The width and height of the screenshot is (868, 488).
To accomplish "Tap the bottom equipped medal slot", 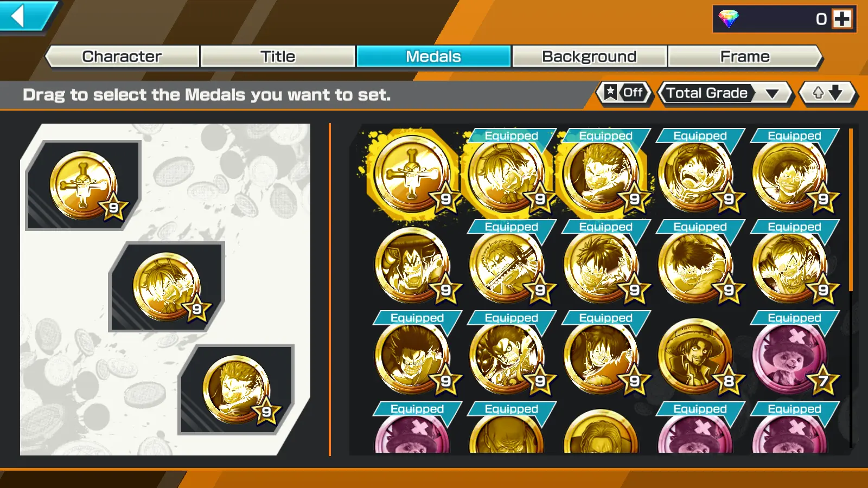I will point(237,389).
